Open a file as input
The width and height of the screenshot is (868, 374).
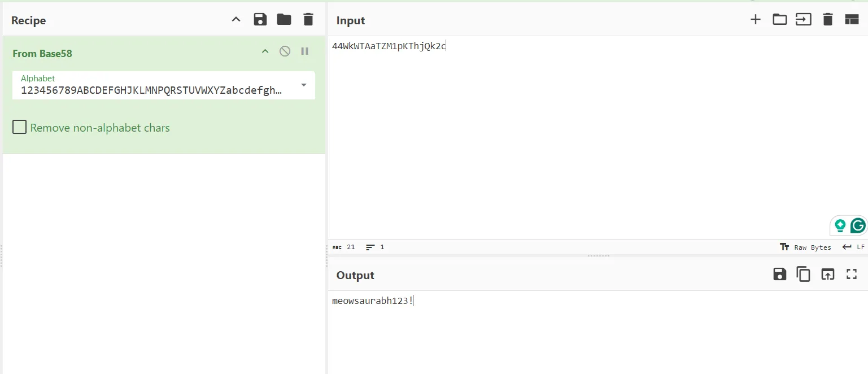point(803,20)
